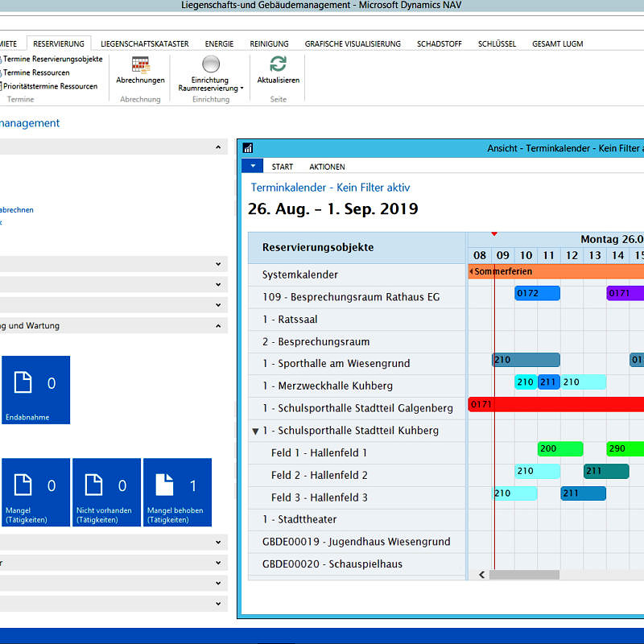Viewport: 644px width, 644px height.
Task: Select the 210 booking in Hallenfeld 3
Action: click(514, 493)
